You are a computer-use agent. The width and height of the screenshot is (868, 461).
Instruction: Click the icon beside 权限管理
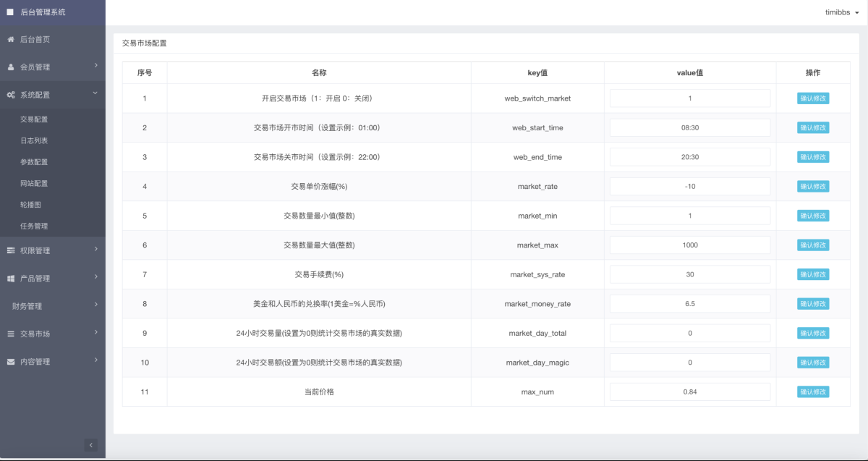11,250
